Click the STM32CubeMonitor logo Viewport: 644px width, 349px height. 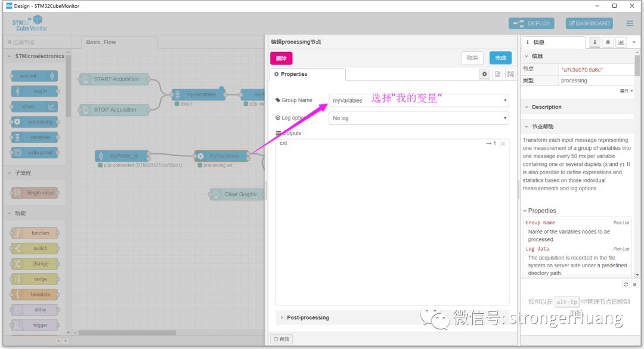click(30, 23)
